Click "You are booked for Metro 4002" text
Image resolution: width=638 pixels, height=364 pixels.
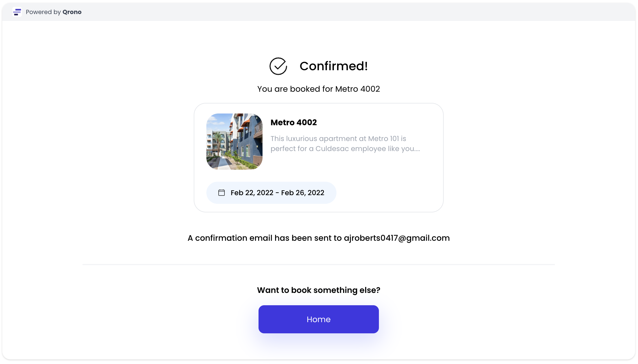coord(318,89)
